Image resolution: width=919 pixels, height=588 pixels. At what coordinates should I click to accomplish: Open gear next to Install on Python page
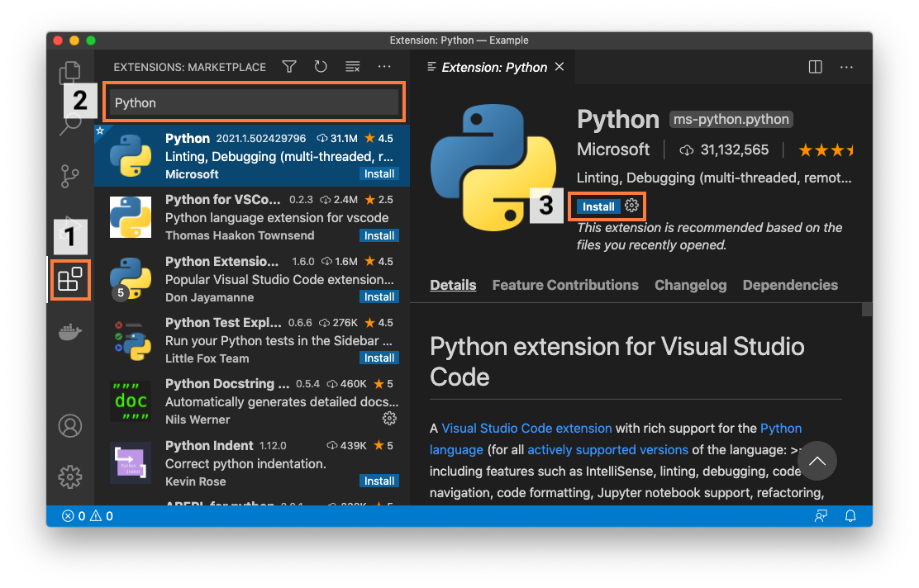(x=631, y=206)
